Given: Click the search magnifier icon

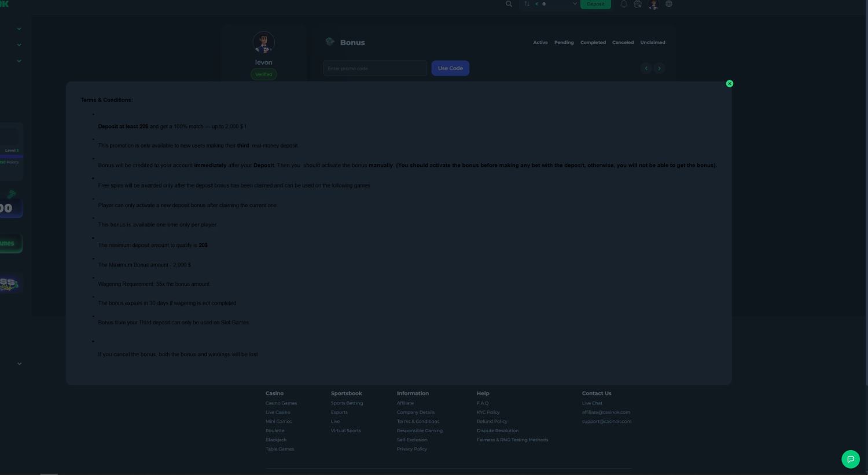Looking at the screenshot, I should (x=509, y=4).
